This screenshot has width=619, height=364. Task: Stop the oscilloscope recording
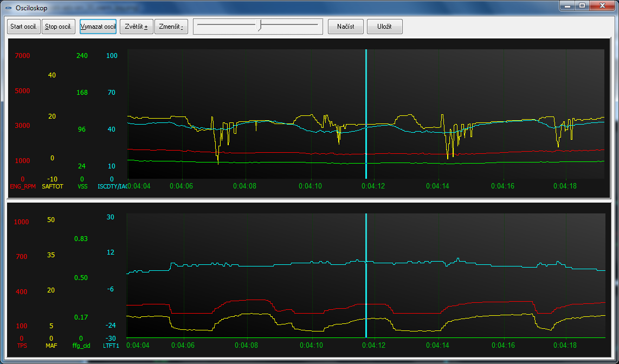pos(59,27)
